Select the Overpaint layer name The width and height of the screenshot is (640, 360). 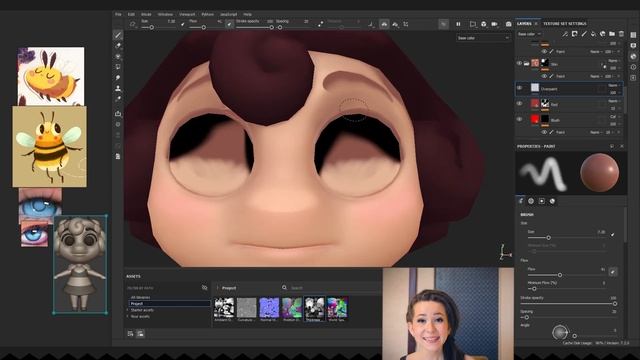point(549,89)
